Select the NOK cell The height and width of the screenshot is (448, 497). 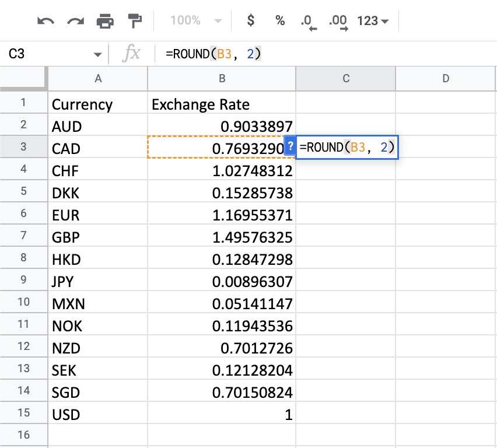[x=98, y=324]
